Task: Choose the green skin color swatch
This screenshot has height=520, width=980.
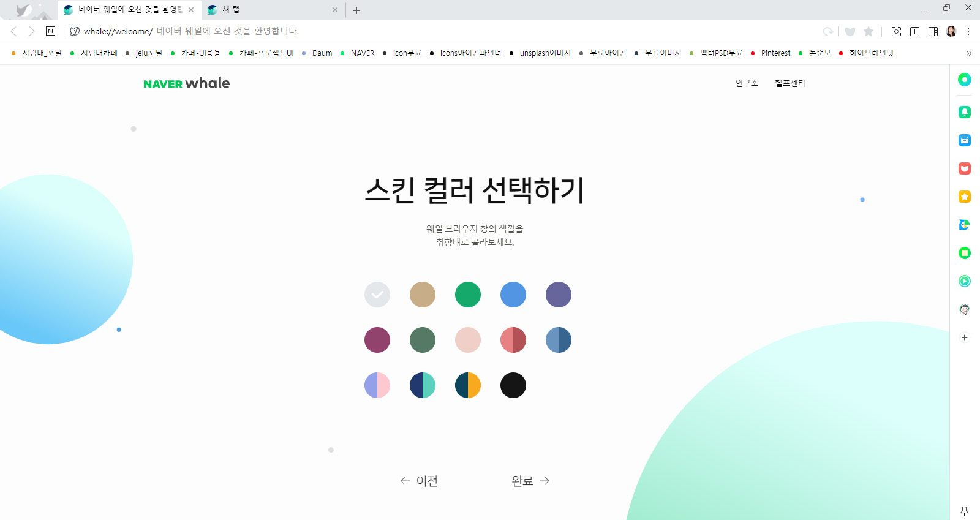Action: tap(468, 295)
